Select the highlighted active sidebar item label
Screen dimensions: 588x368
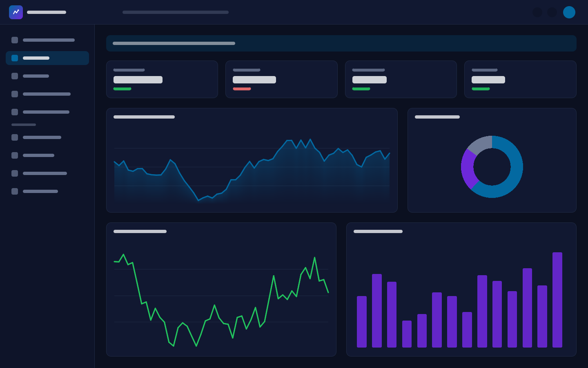pyautogui.click(x=36, y=58)
